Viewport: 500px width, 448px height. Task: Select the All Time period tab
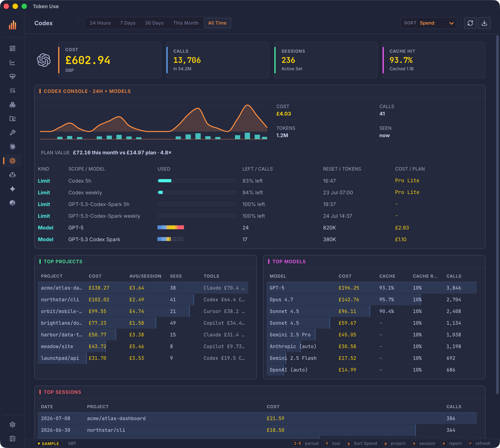[217, 23]
